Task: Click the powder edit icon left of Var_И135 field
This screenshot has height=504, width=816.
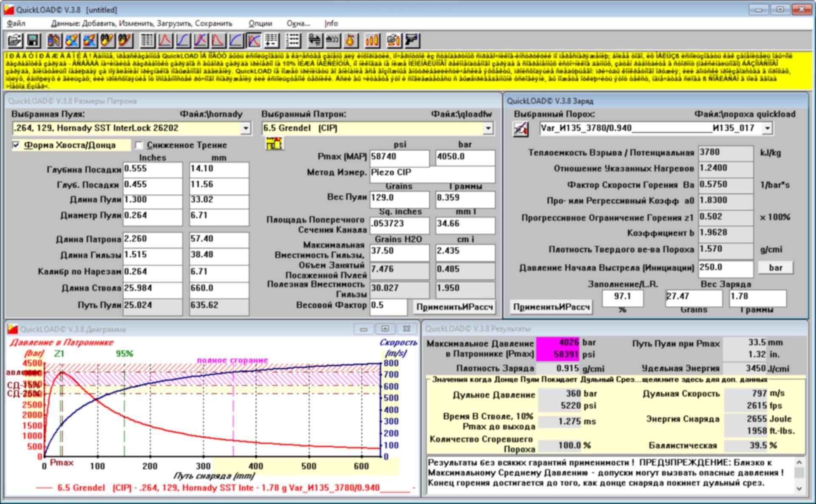Action: point(521,128)
